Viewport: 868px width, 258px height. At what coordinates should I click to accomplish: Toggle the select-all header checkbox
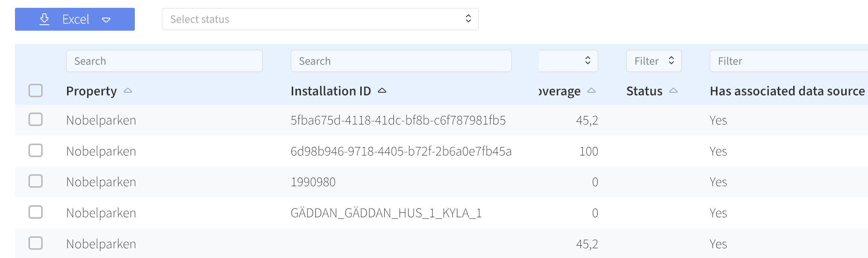[x=36, y=90]
